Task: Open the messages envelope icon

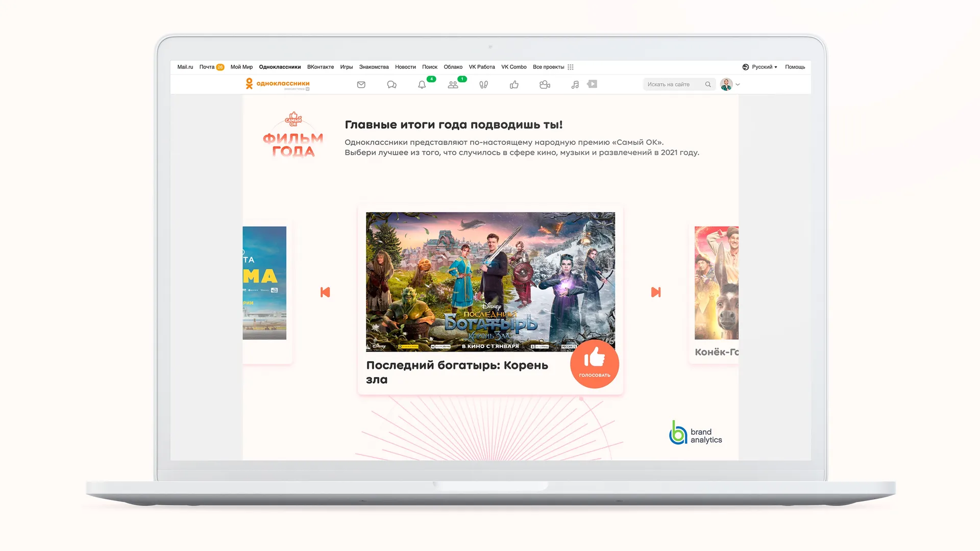Action: pyautogui.click(x=361, y=85)
